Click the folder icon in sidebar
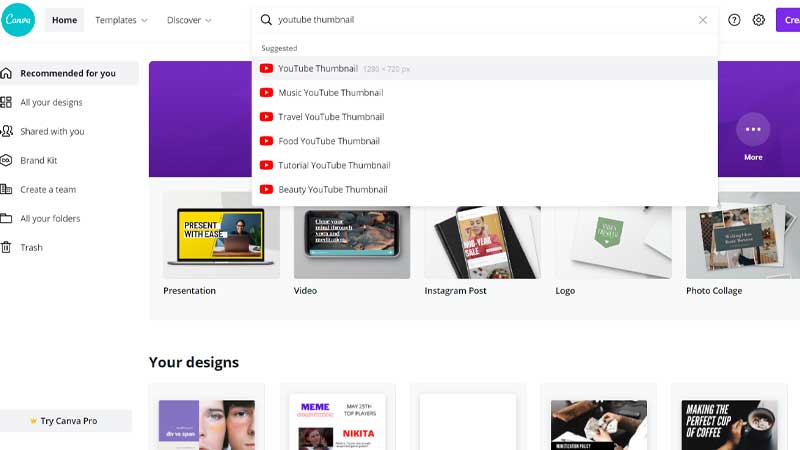 [6, 218]
